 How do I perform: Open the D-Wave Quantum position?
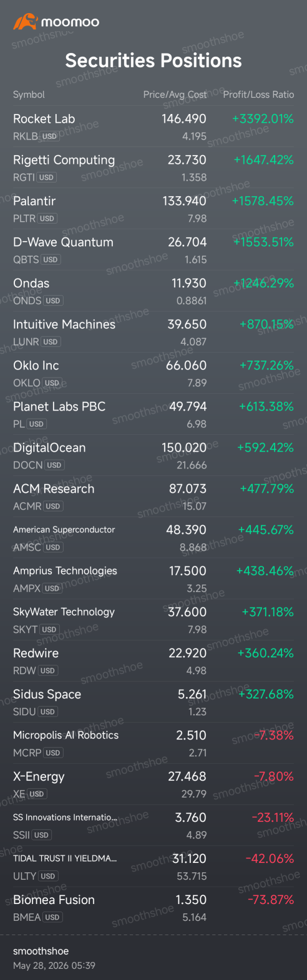[153, 250]
